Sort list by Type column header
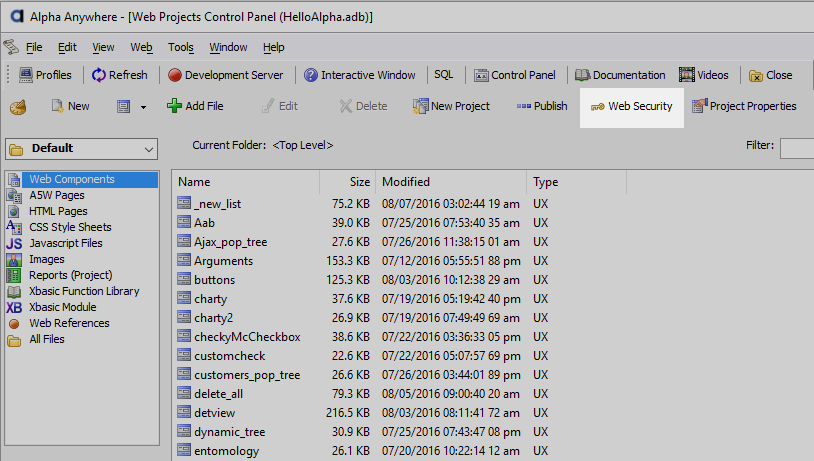This screenshot has width=814, height=461. point(576,182)
